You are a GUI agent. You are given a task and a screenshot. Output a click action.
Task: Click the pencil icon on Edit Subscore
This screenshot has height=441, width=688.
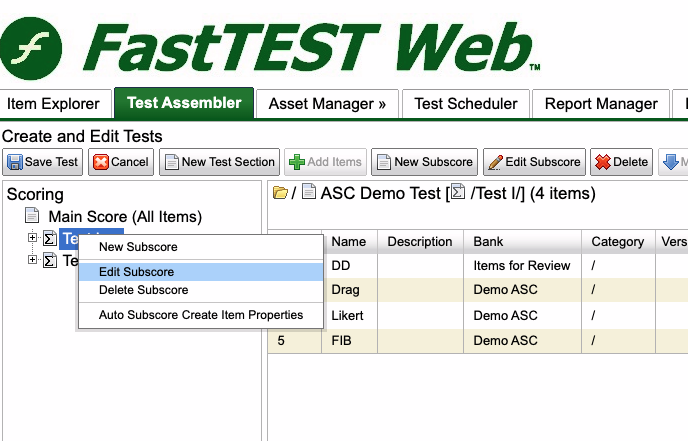click(496, 162)
